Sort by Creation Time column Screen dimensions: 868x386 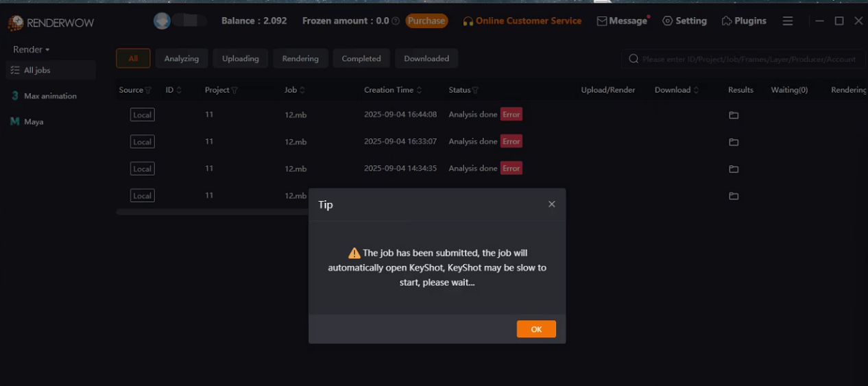click(x=419, y=91)
